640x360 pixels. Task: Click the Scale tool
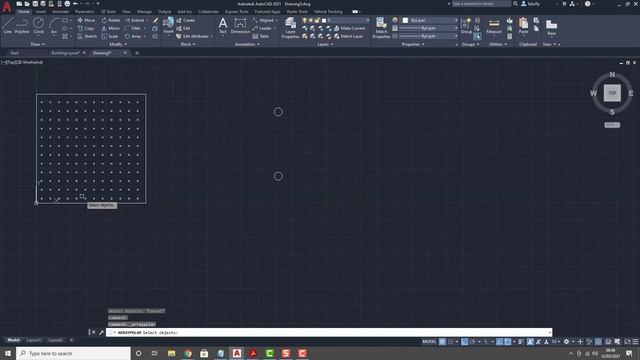tap(109, 36)
